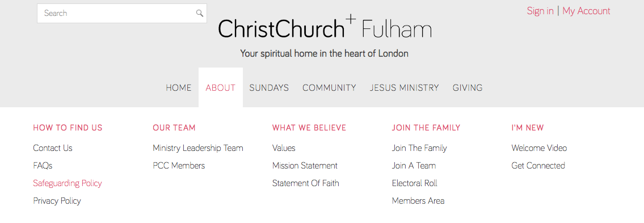Select the HOME menu item
The image size is (644, 223).
179,88
